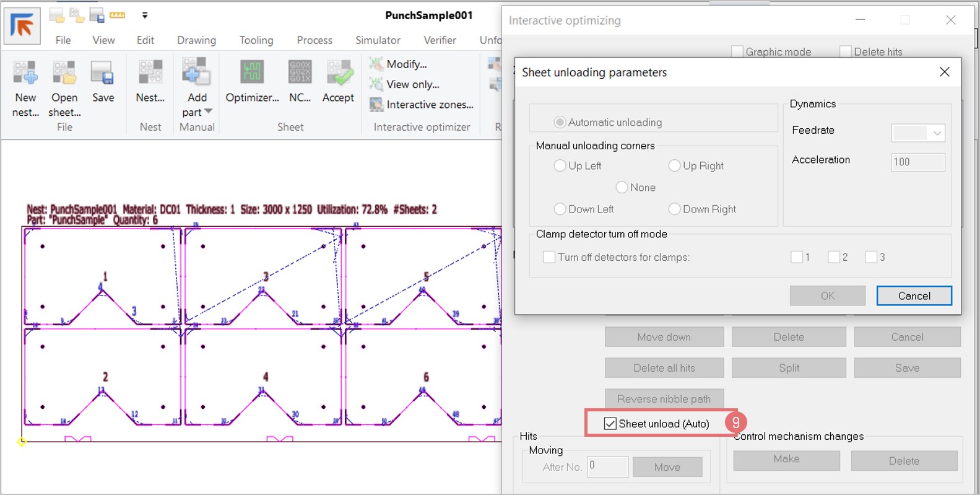Open Interactive zones tool
The image size is (980, 495).
coord(376,105)
